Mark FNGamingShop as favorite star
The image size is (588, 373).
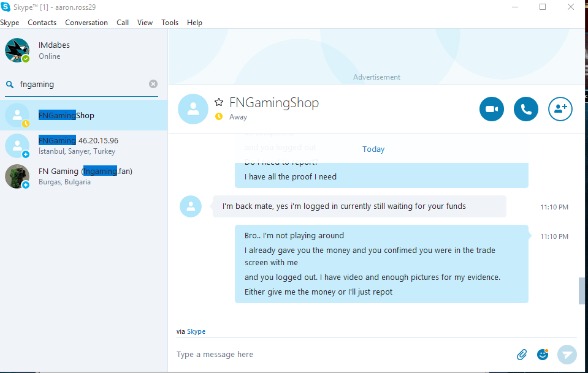219,102
